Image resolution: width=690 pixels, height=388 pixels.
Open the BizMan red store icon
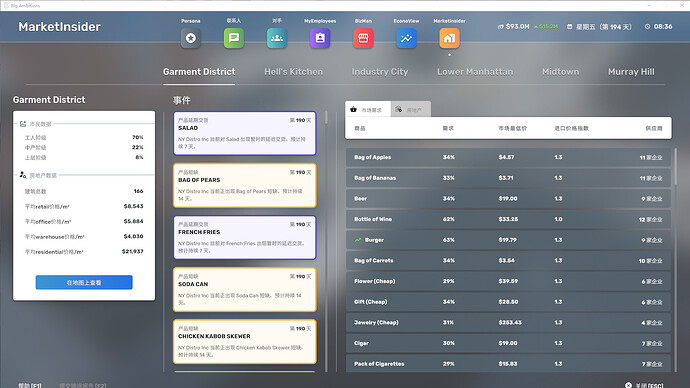click(x=363, y=38)
